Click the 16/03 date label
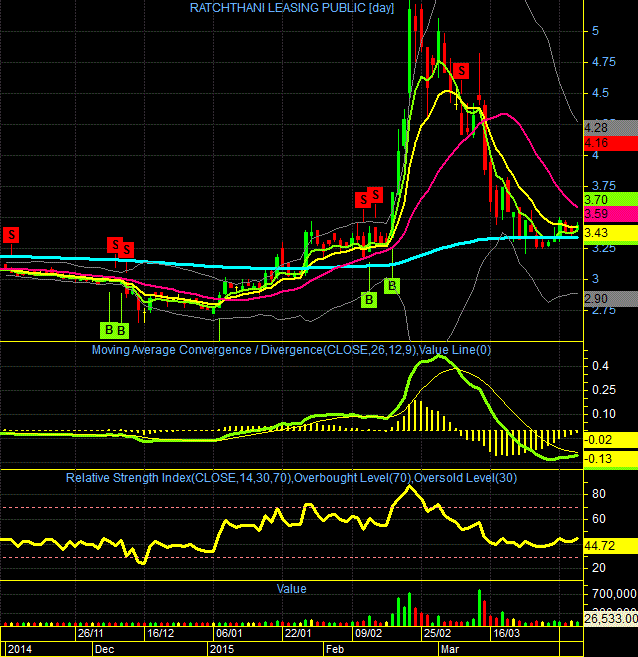Image resolution: width=638 pixels, height=657 pixels. click(x=506, y=633)
